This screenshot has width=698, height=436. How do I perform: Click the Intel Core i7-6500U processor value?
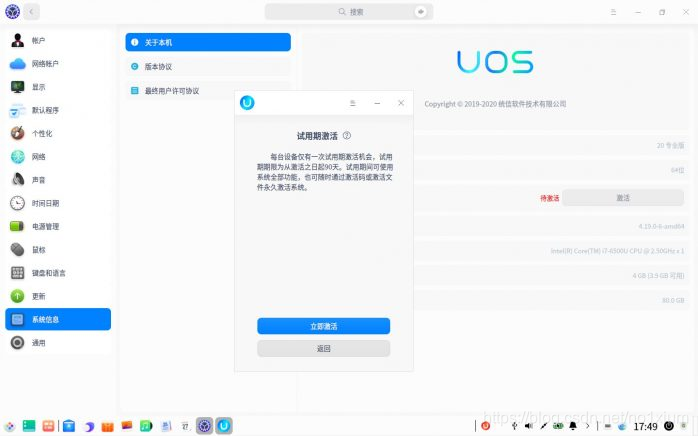(617, 251)
